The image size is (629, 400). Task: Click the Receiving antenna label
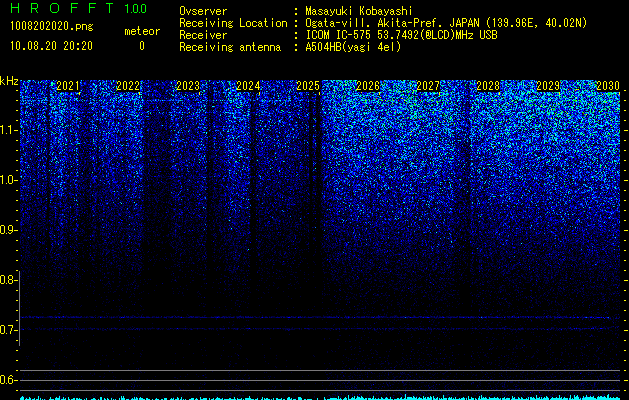[230, 47]
